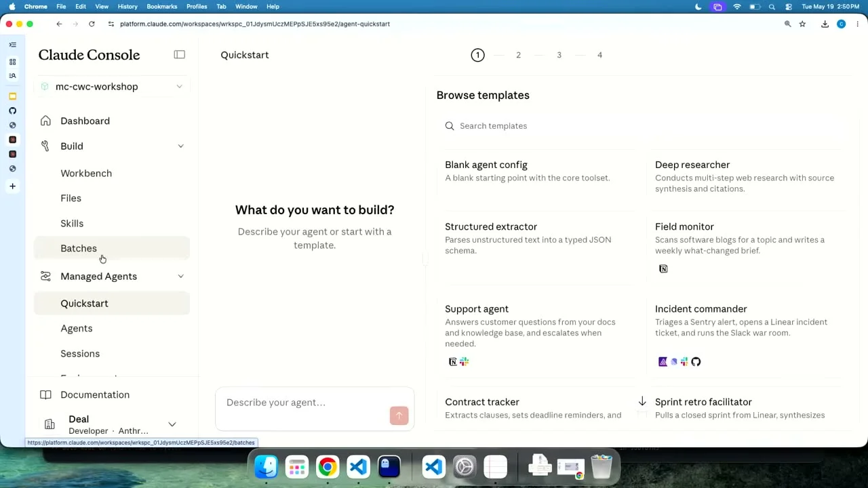Open the GitHub tab in vertical tab strip

12,110
